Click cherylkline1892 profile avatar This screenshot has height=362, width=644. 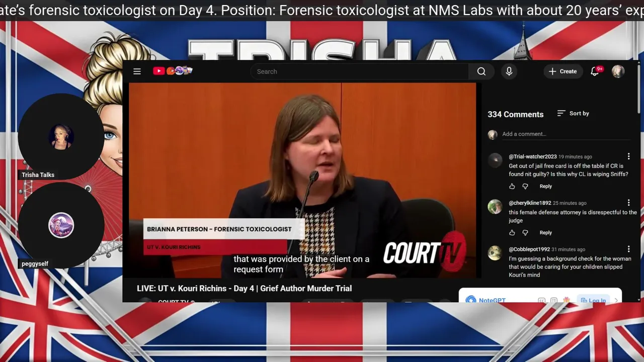[x=495, y=206]
